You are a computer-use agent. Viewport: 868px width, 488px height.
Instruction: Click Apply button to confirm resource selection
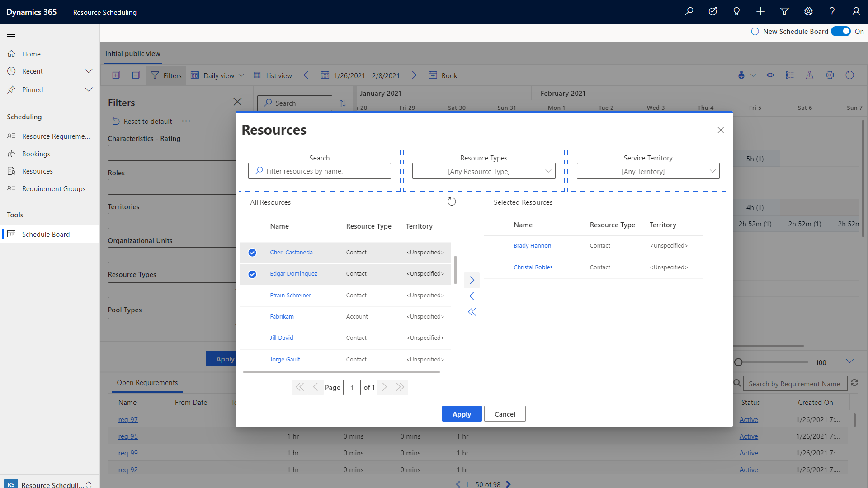pos(462,413)
